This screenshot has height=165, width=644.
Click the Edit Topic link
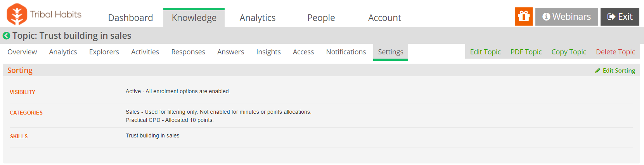click(x=485, y=52)
